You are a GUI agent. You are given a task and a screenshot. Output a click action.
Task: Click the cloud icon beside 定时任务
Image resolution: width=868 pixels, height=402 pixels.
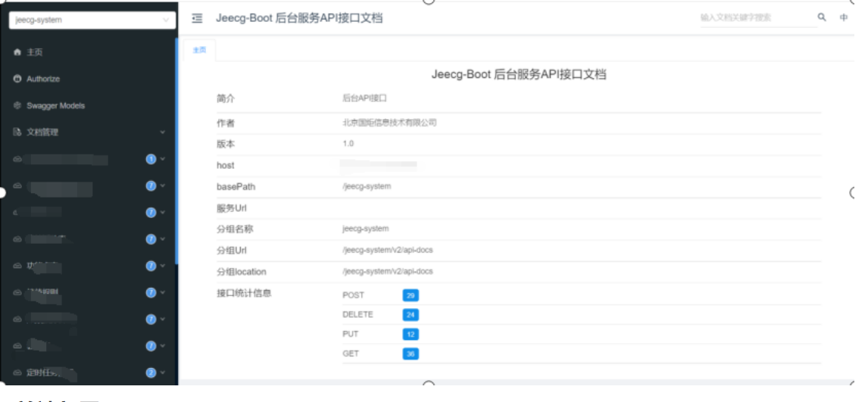(x=17, y=372)
